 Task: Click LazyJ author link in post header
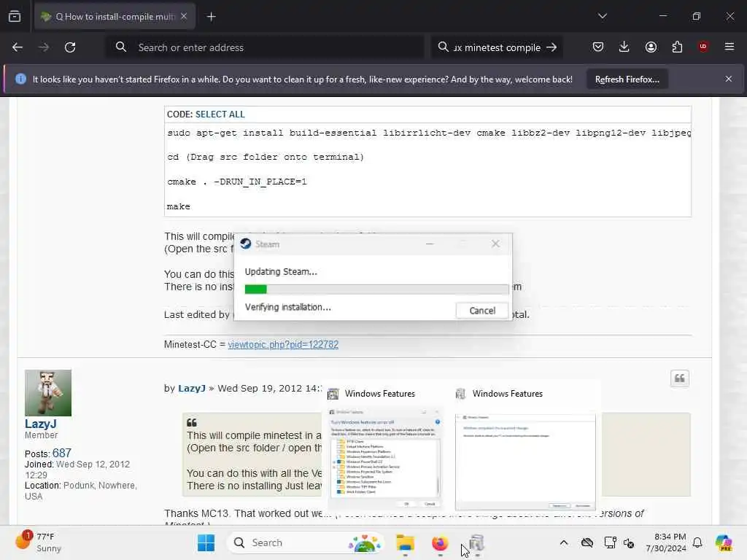point(192,388)
